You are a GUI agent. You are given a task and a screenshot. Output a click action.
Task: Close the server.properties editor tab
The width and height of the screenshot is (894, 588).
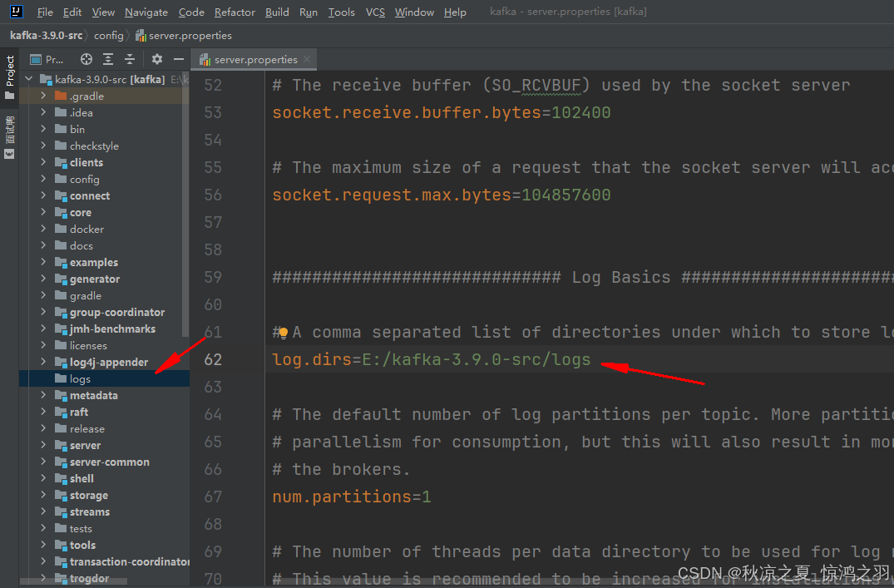tap(307, 59)
